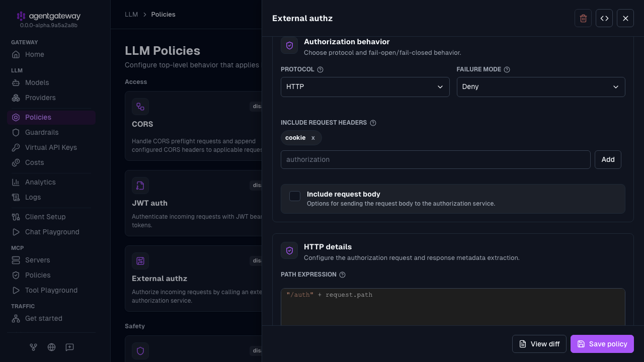Click the HTTP details shield icon
Image resolution: width=644 pixels, height=362 pixels.
(289, 250)
